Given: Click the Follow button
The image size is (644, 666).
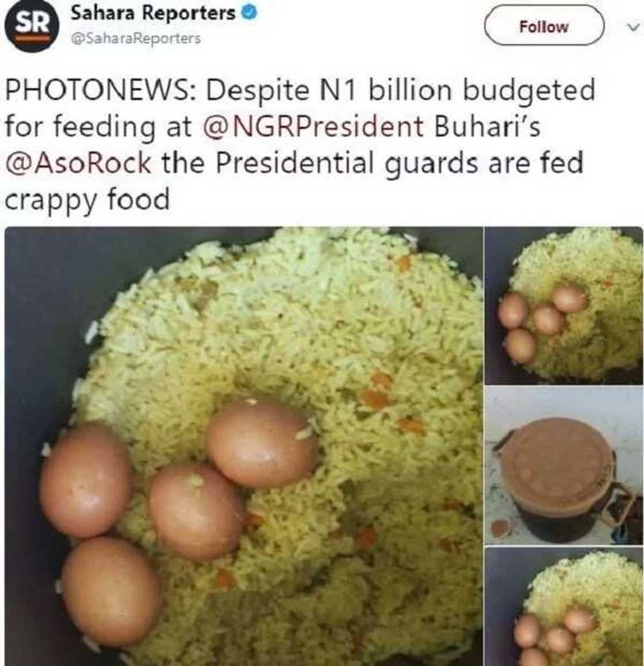Looking at the screenshot, I should click(544, 26).
